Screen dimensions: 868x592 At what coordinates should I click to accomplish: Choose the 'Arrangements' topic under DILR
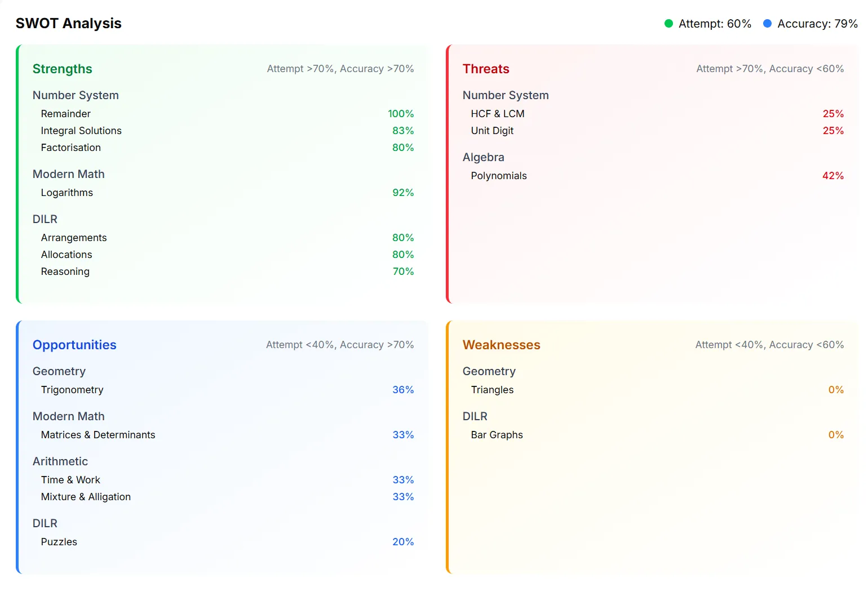(74, 238)
